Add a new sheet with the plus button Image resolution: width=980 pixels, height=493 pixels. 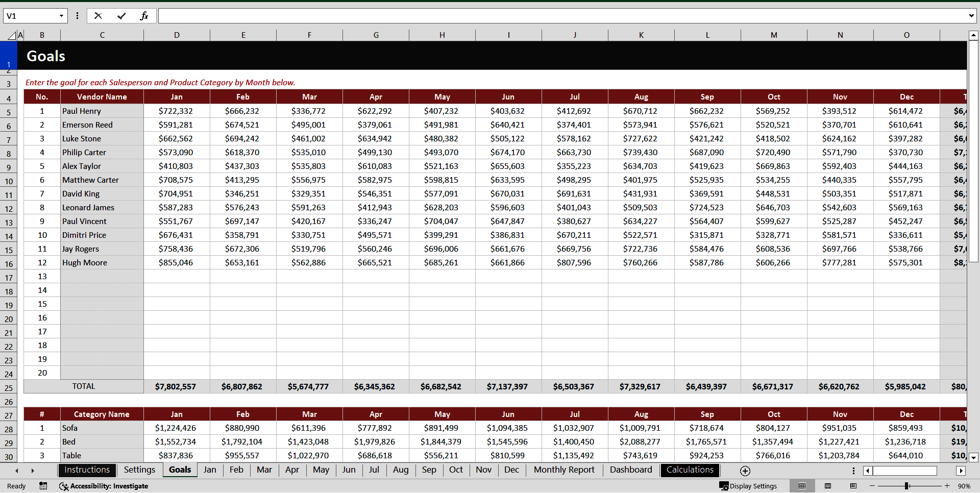(745, 471)
